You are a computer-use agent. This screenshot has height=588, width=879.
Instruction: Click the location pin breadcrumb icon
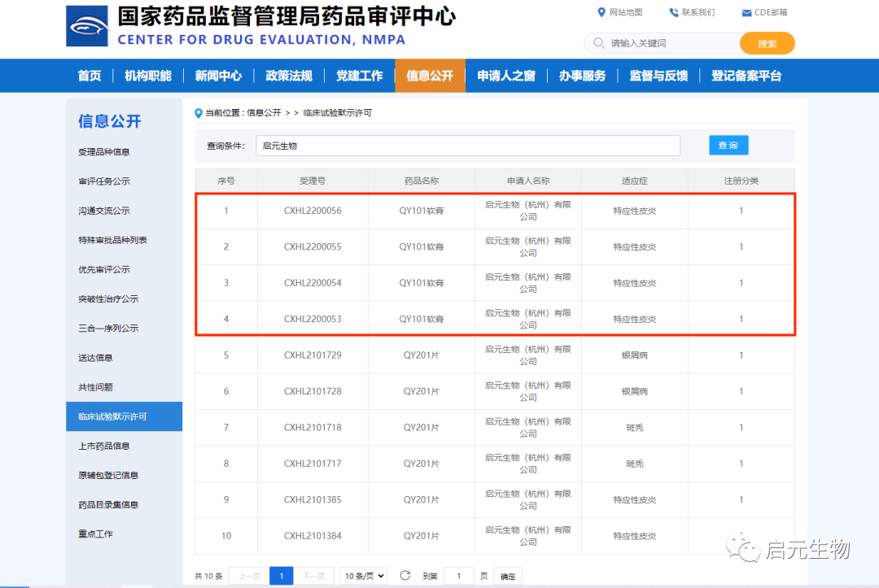pyautogui.click(x=199, y=113)
